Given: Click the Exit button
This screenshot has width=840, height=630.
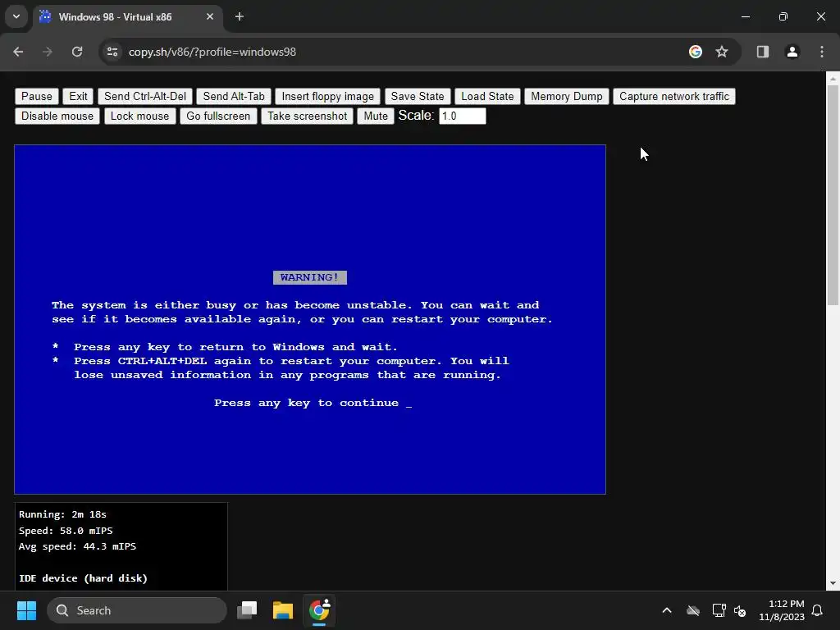Looking at the screenshot, I should pyautogui.click(x=78, y=97).
